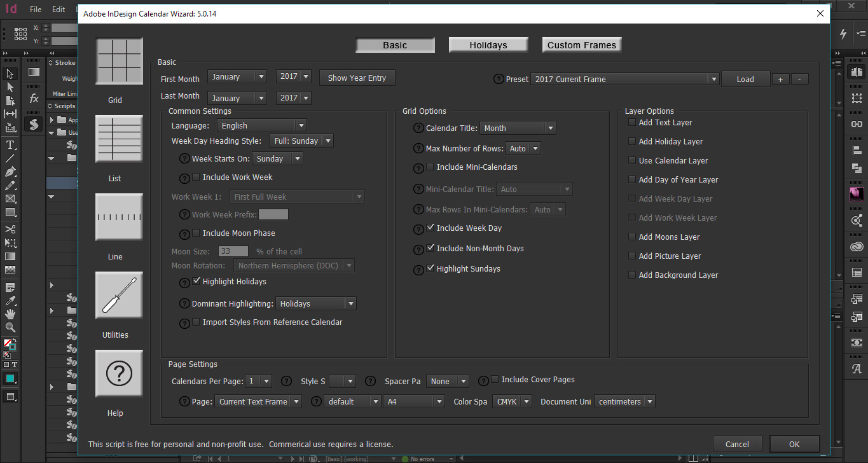The image size is (868, 463).
Task: Switch to the Basic tab
Action: click(395, 45)
